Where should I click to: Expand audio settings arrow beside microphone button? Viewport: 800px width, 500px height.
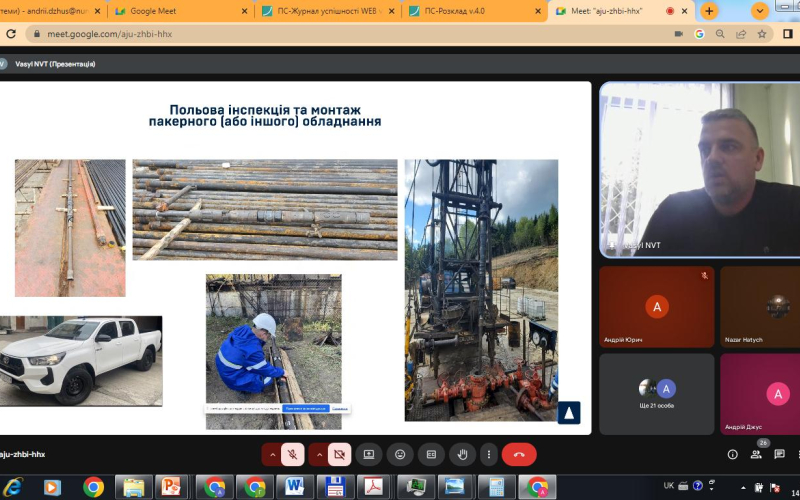pyautogui.click(x=271, y=454)
